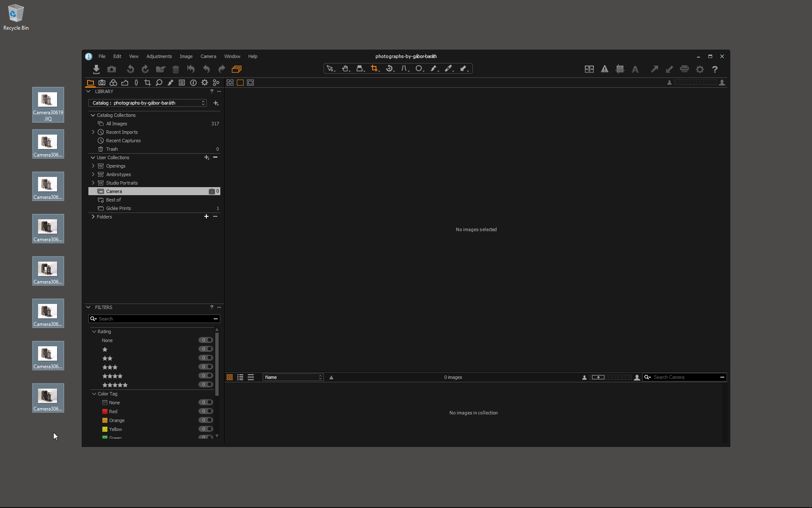Click the exposure warning triangle icon
This screenshot has width=812, height=508.
(605, 69)
